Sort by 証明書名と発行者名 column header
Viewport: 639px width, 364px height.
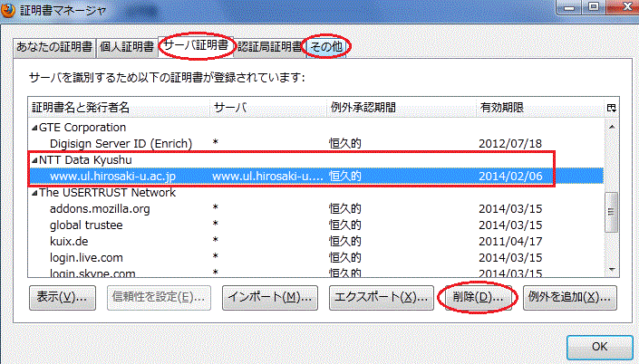119,108
